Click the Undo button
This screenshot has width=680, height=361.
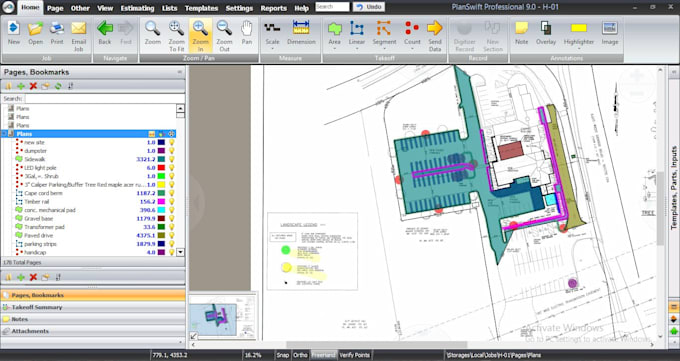click(x=369, y=7)
